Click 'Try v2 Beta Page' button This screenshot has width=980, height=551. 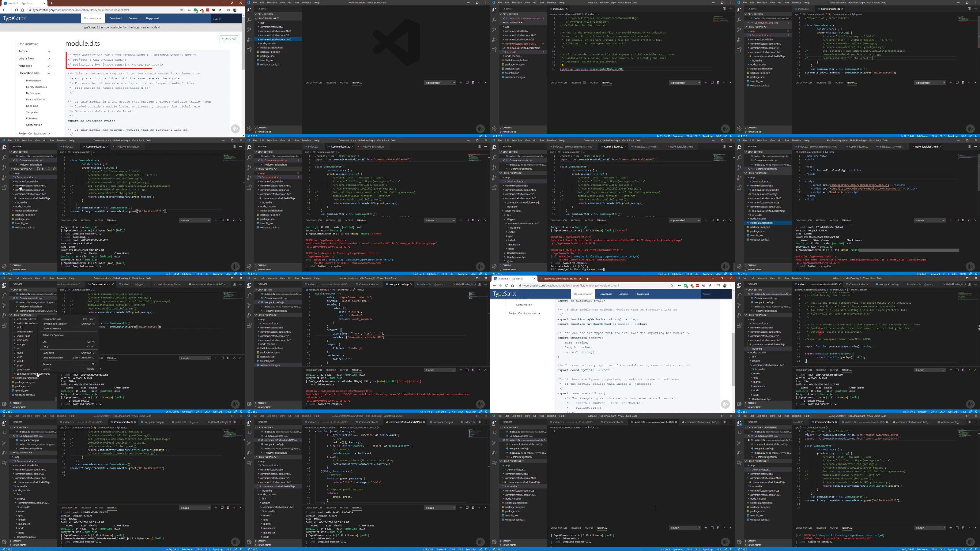(x=229, y=39)
